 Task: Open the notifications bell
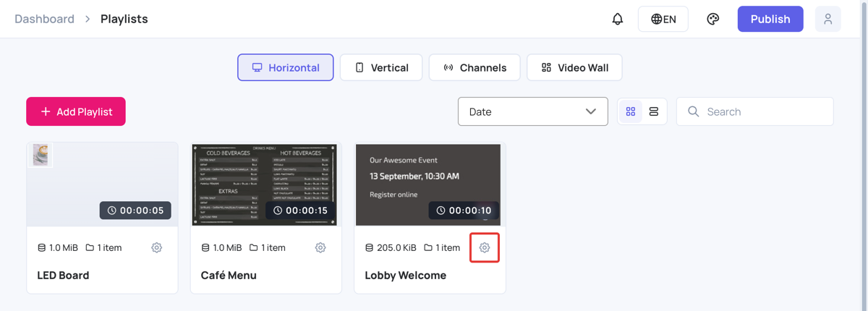(617, 19)
